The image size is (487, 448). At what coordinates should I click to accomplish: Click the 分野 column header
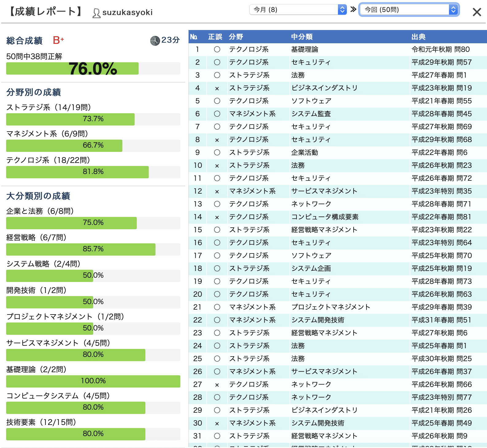(236, 37)
